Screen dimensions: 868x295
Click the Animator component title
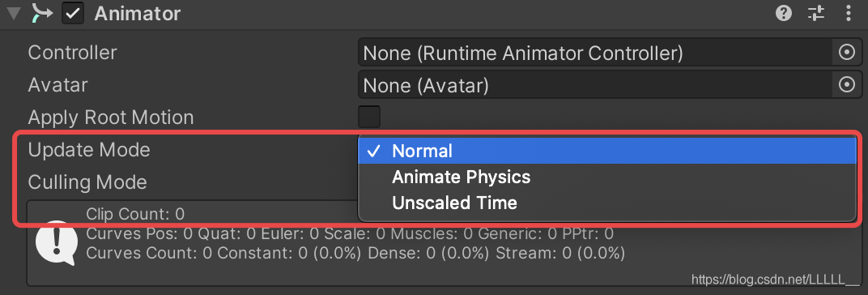pyautogui.click(x=138, y=13)
